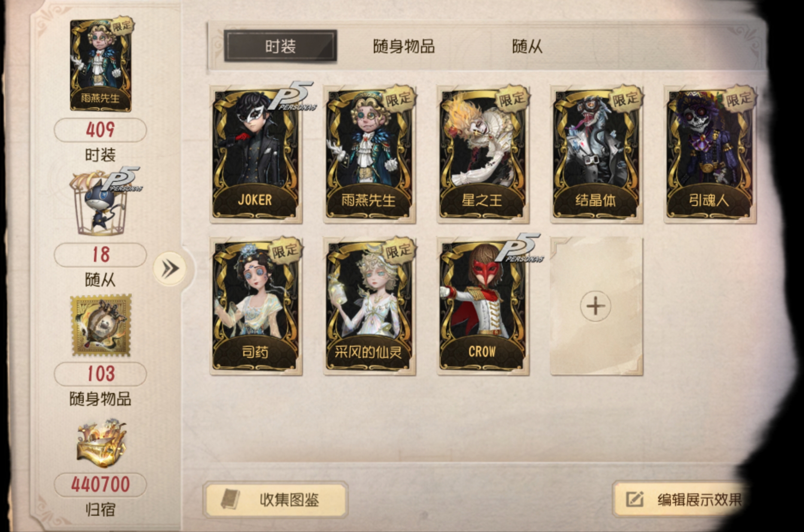Pick the CROW costume card

tap(483, 306)
